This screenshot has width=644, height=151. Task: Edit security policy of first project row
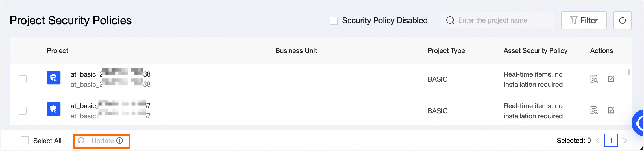(x=611, y=79)
